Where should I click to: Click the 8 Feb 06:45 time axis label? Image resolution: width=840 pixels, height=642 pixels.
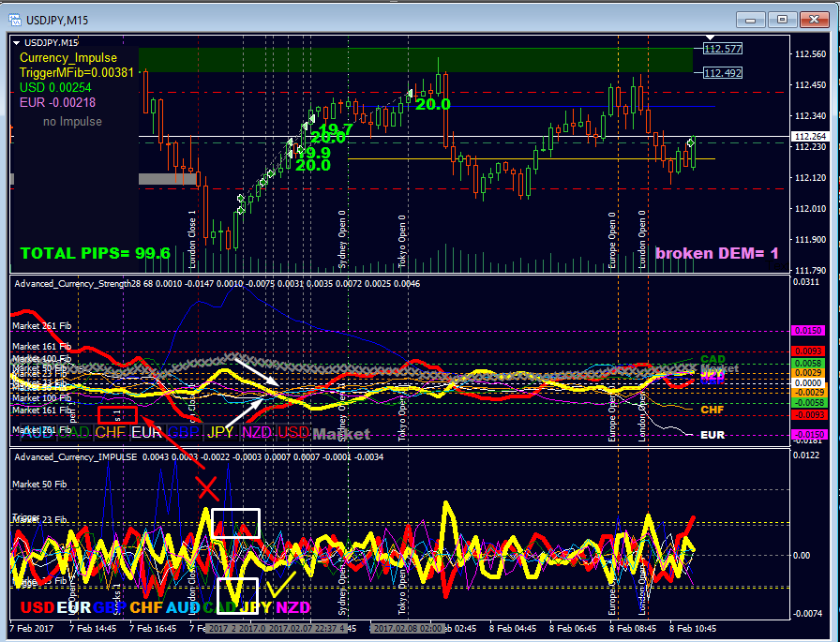[x=573, y=628]
